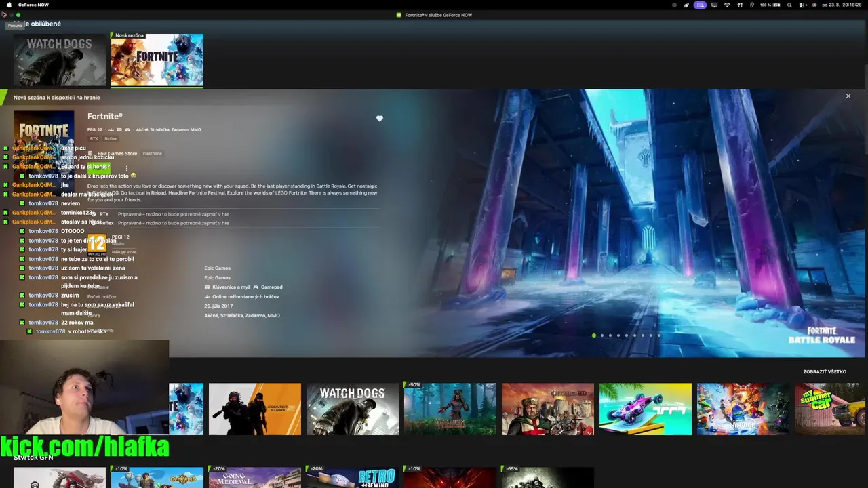Click the RTX tag under Fortnite title
This screenshot has width=868, height=488.
[x=94, y=138]
